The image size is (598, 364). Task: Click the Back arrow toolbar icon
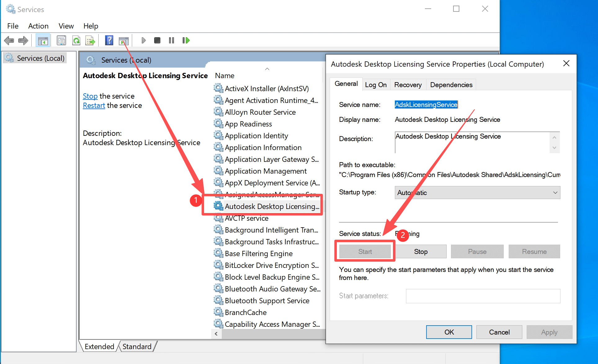9,40
